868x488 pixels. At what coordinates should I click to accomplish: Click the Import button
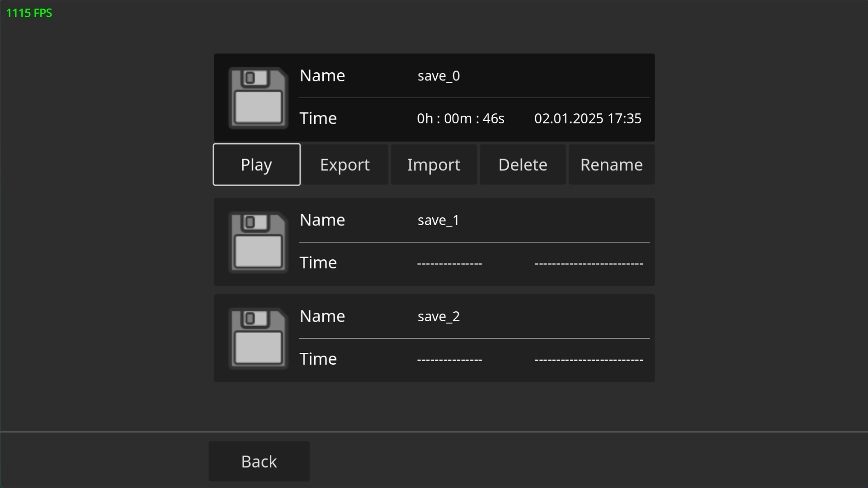434,165
